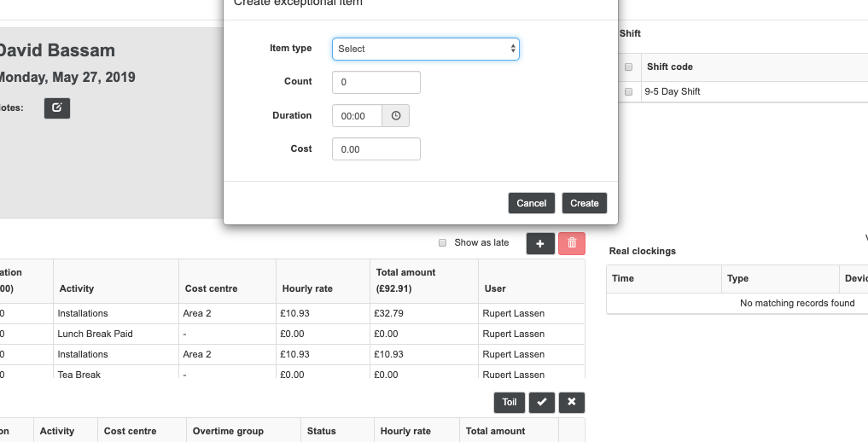868x442 pixels.
Task: Sort real clockings by Time column
Action: pos(624,278)
